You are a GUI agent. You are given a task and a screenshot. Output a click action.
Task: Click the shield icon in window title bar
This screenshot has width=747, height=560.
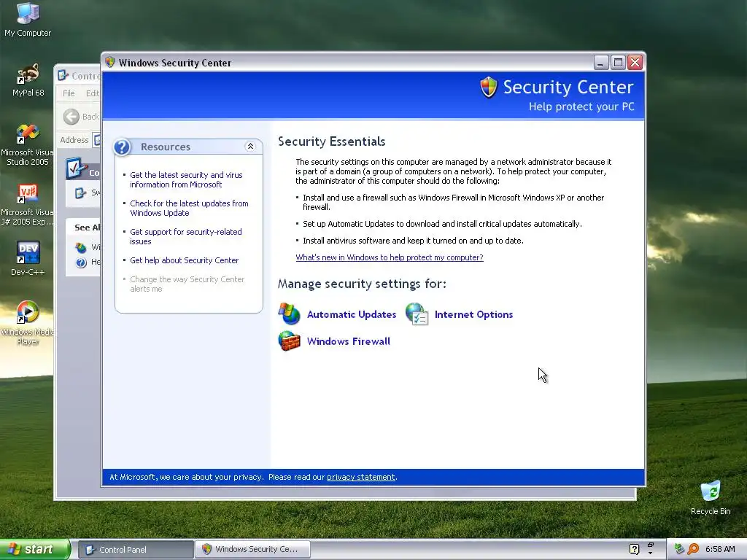(x=110, y=63)
